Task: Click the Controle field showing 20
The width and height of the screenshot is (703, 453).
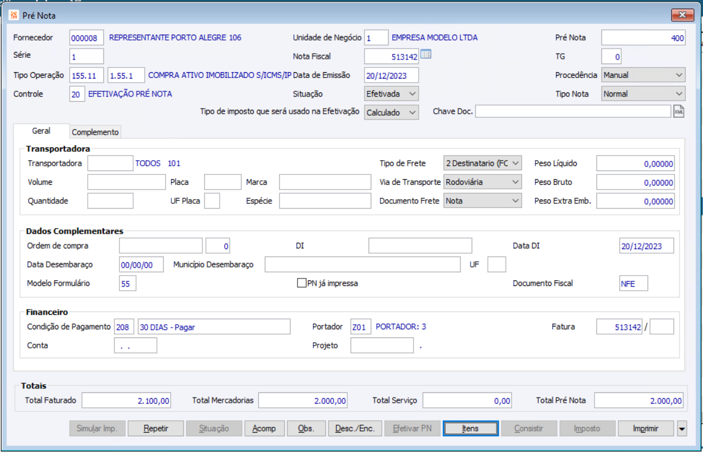Action: tap(77, 94)
